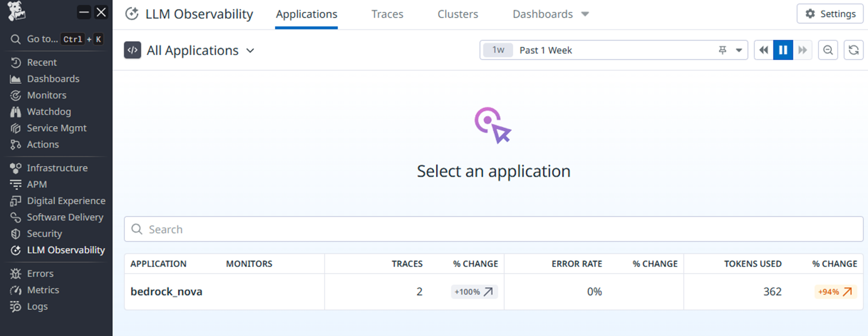This screenshot has width=868, height=336.
Task: Open the bedrock_nova application
Action: tap(166, 292)
